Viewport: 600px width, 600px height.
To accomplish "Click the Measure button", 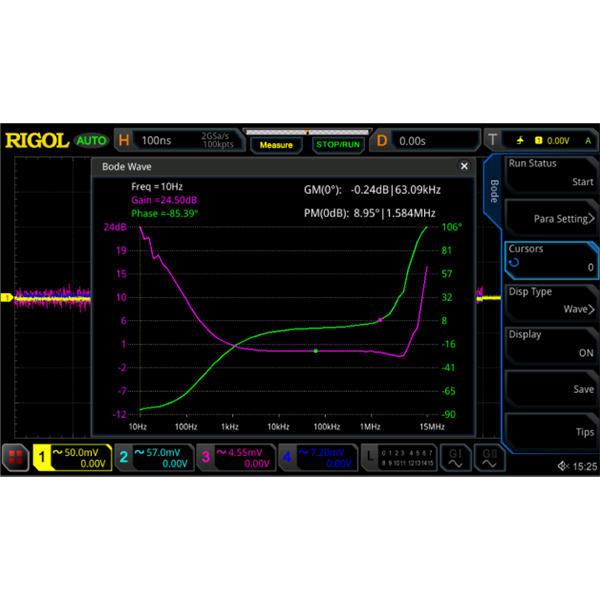I will [276, 145].
